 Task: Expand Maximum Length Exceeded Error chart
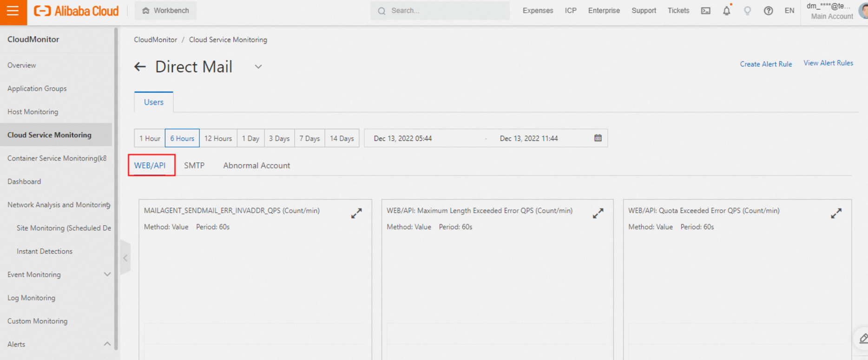click(598, 213)
